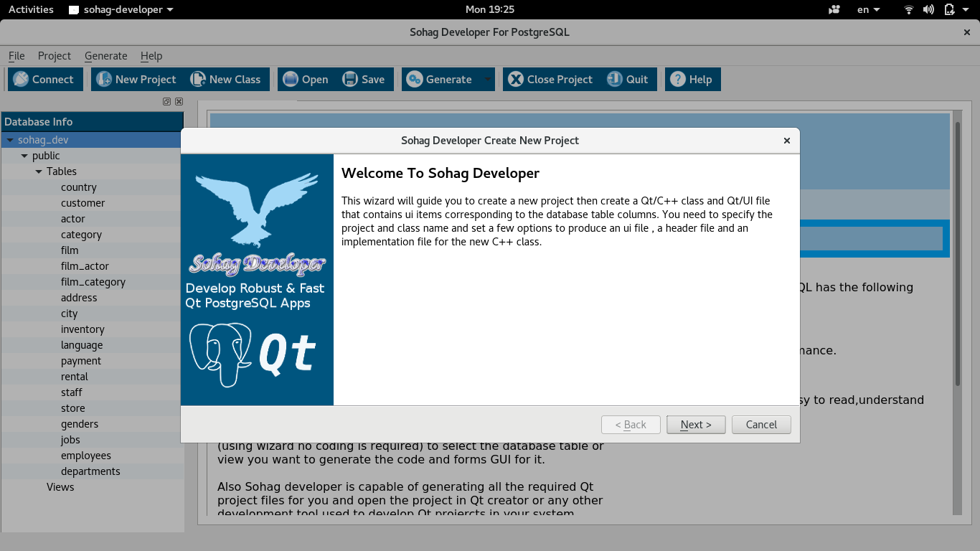Select the payment table
Screen dimensions: 980x551
click(81, 361)
